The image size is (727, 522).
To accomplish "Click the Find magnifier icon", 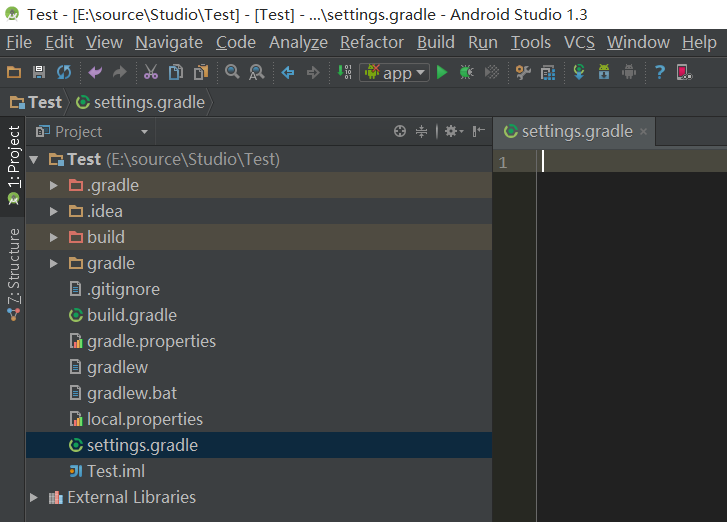I will pyautogui.click(x=232, y=72).
